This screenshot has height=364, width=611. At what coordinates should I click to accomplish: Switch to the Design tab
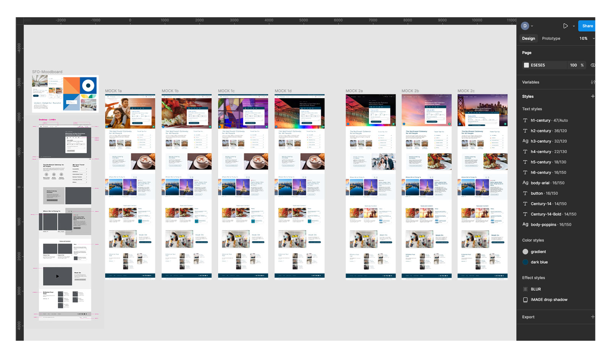coord(529,39)
